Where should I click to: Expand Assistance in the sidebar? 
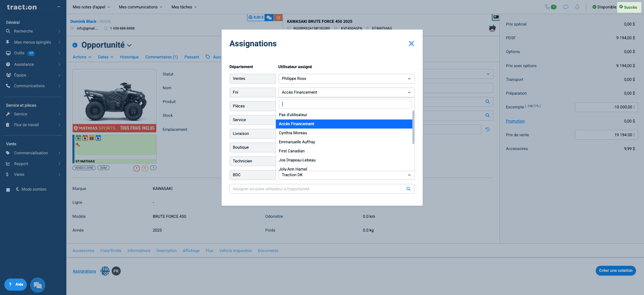33,64
